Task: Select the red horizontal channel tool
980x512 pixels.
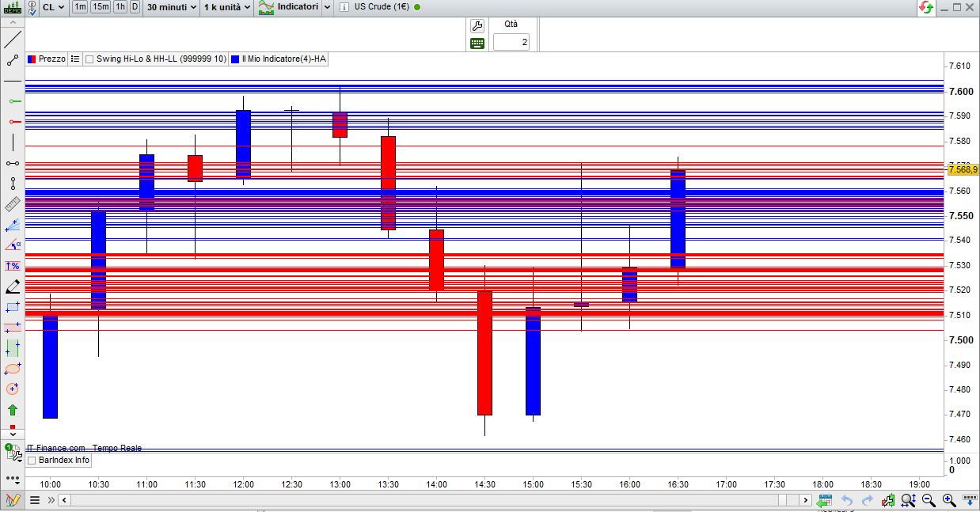Action: point(12,328)
